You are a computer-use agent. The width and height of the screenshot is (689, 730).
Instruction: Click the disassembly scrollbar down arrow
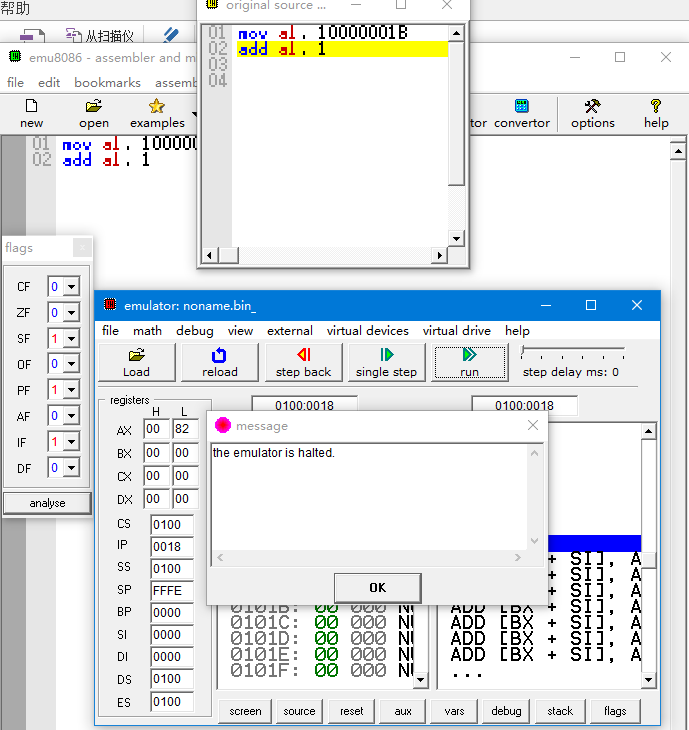click(x=648, y=680)
